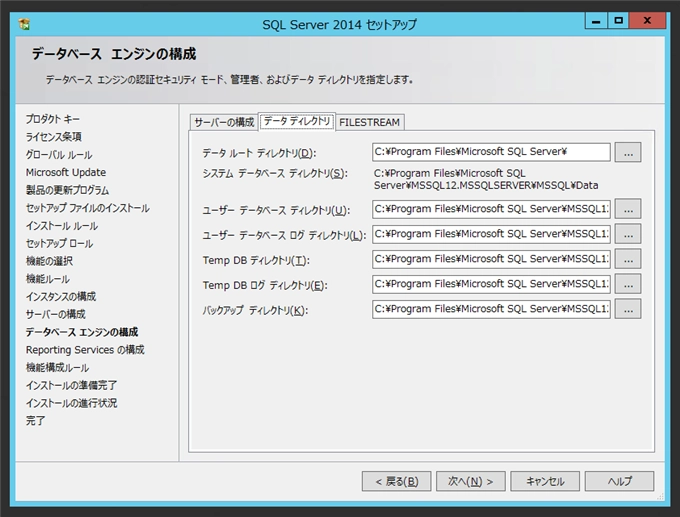Browse for Temp DB directory
Image resolution: width=680 pixels, height=517 pixels.
(628, 259)
